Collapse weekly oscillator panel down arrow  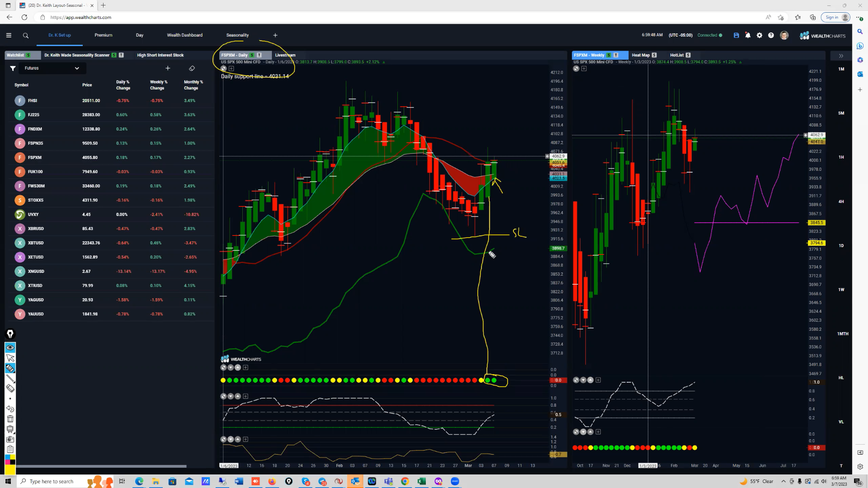click(x=583, y=380)
